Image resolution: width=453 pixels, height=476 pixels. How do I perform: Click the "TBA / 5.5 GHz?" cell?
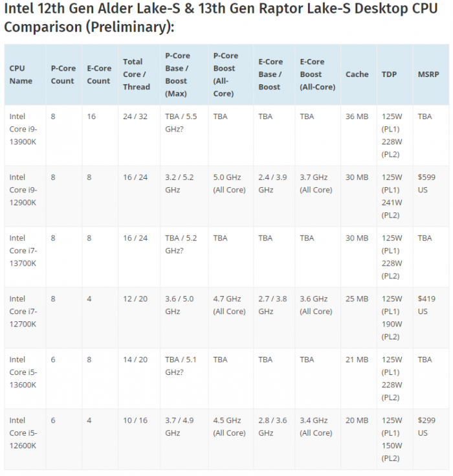[x=182, y=122]
